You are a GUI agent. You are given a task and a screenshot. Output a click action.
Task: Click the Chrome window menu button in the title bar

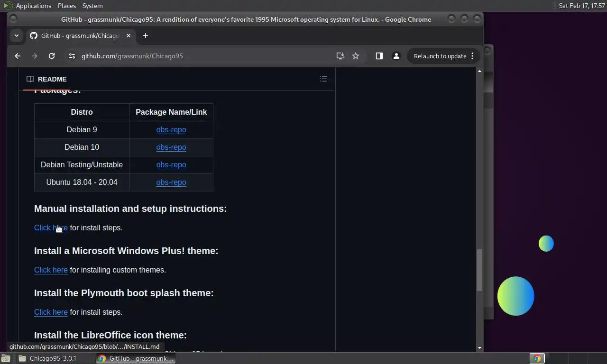13,19
